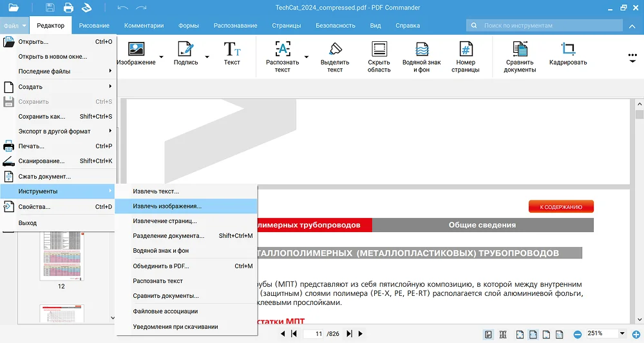Open the 'Водяной знак и фон' ribbon tool

[x=422, y=57]
